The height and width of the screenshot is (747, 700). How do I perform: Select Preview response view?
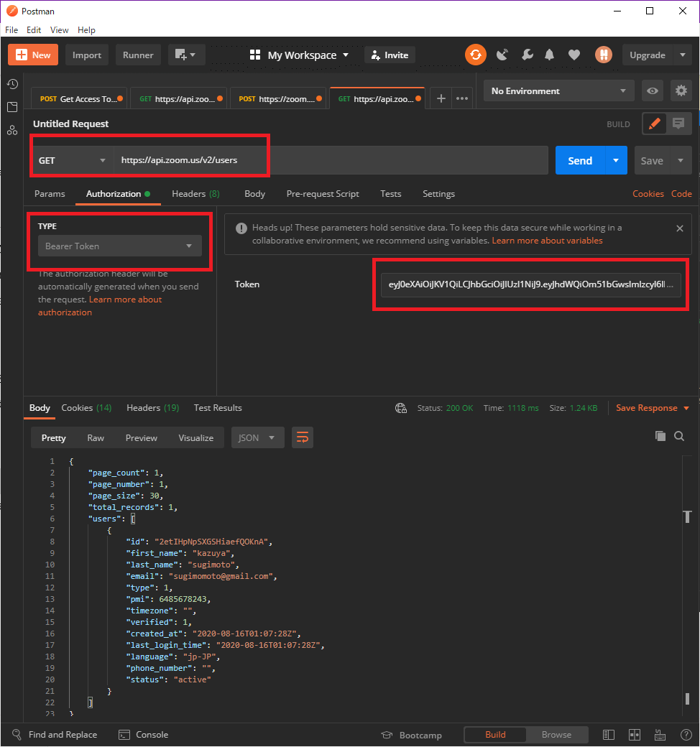tap(141, 438)
